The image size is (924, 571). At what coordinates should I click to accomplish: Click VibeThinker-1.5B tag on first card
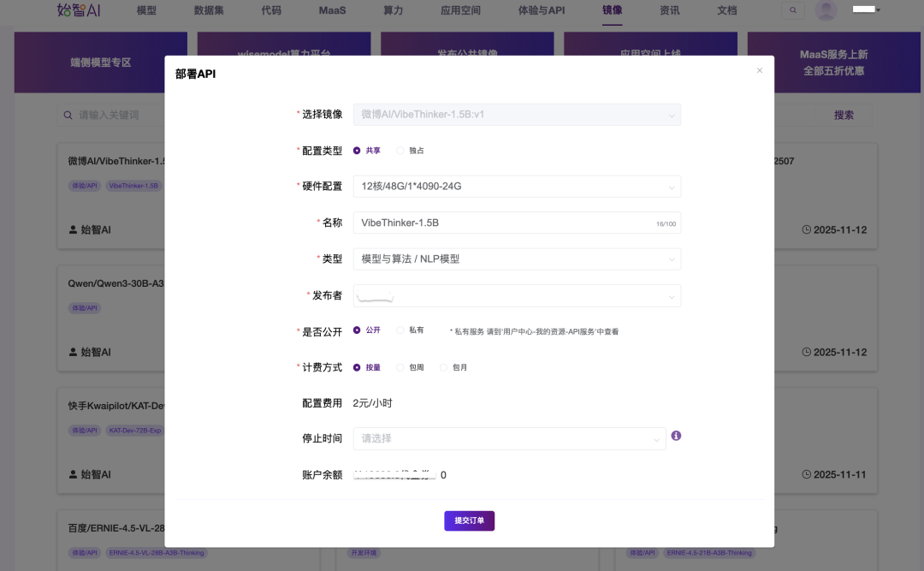pos(133,186)
